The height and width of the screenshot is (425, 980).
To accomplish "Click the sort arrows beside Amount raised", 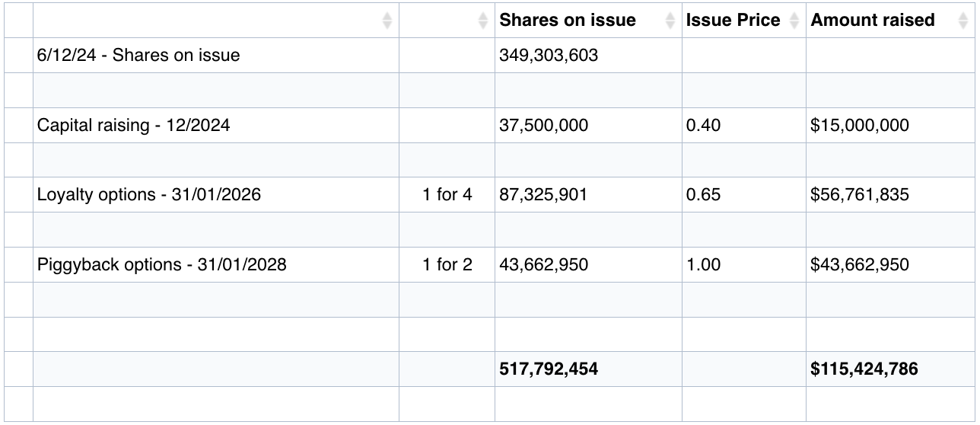I will 963,21.
